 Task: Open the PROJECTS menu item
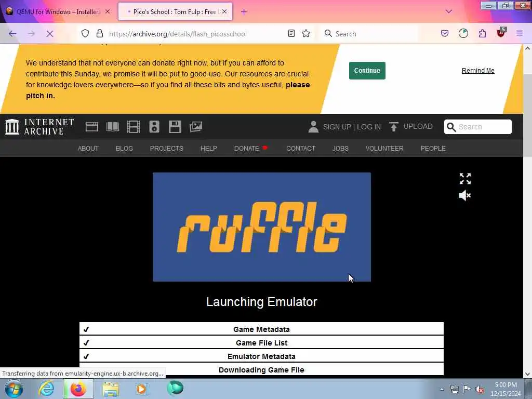[167, 148]
